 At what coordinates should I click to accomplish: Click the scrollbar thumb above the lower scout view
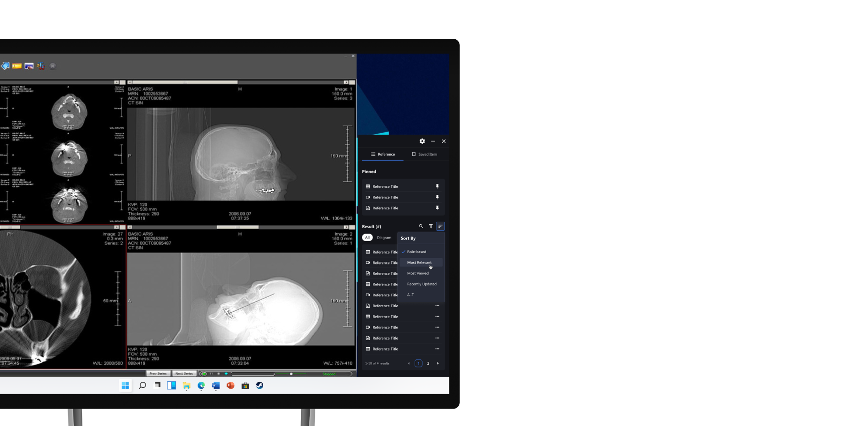point(237,227)
